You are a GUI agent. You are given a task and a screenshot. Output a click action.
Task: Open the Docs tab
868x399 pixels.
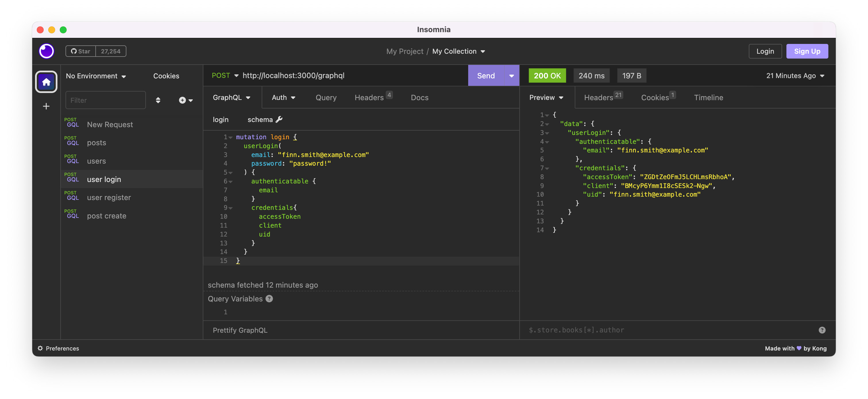420,98
